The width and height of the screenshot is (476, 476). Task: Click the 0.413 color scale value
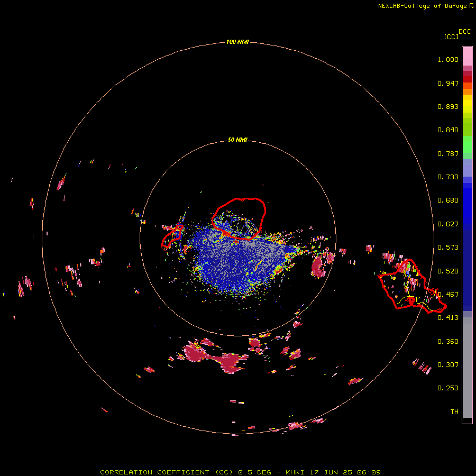click(448, 318)
